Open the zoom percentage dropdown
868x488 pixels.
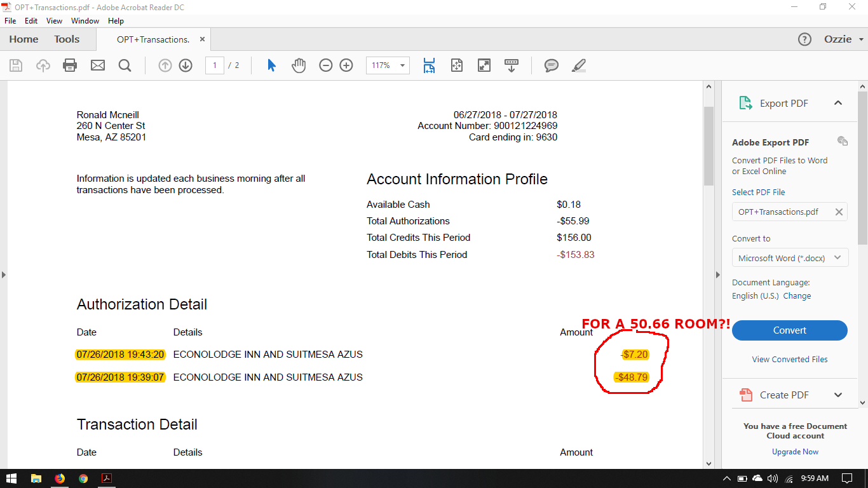click(401, 65)
